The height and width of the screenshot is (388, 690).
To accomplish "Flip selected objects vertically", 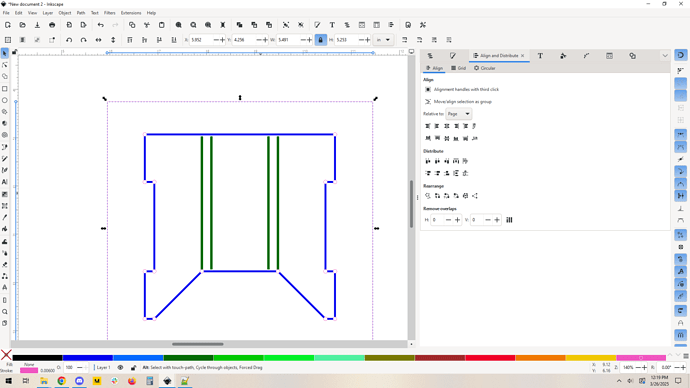I will [x=113, y=40].
